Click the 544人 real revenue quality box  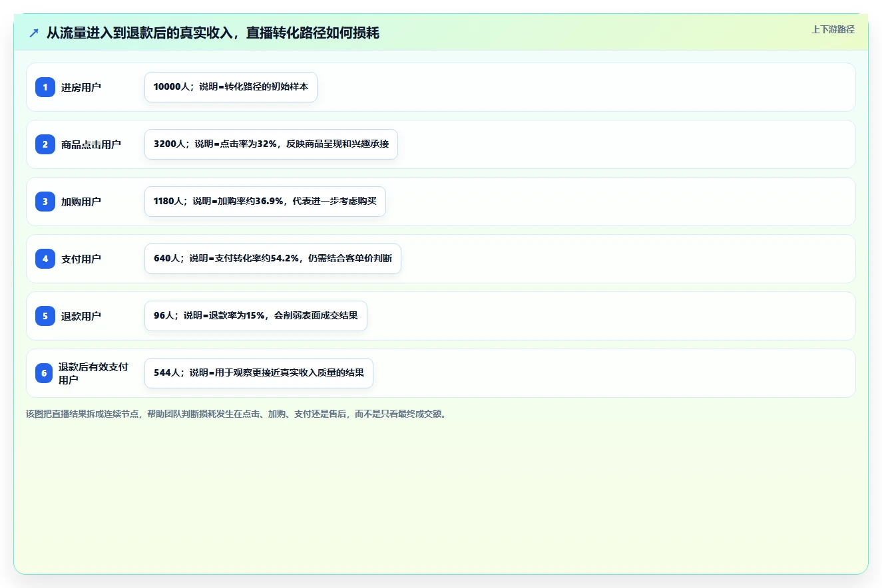(259, 373)
